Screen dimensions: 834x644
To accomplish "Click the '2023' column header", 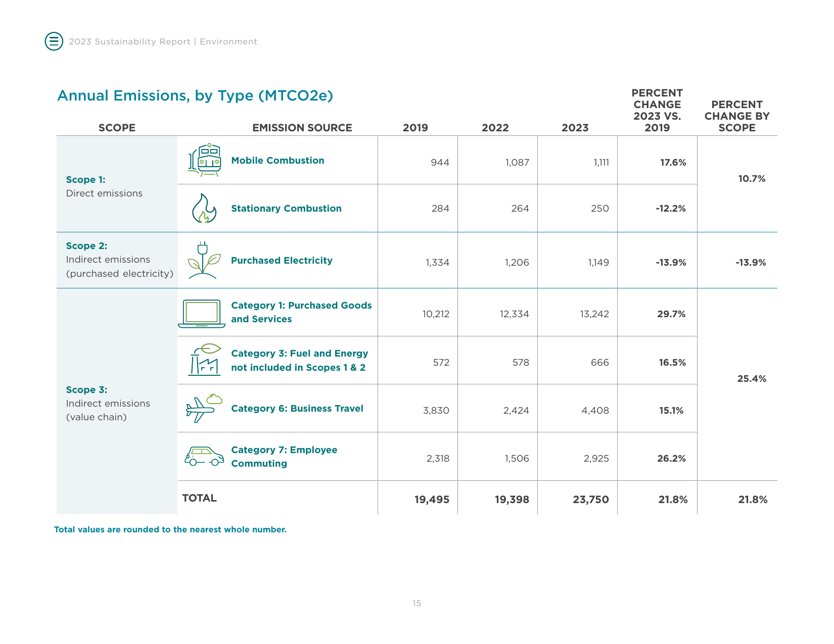I will pos(575,128).
